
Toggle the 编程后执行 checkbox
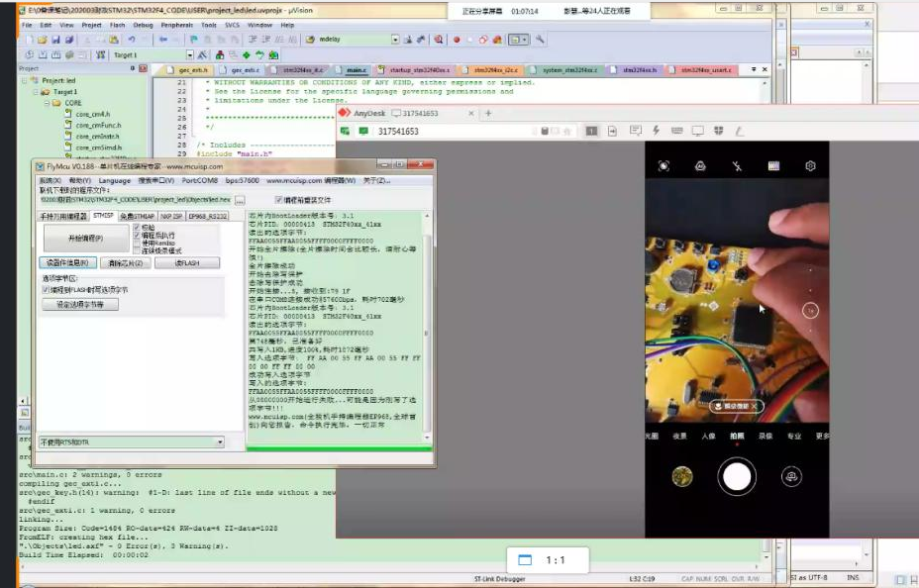click(x=138, y=236)
